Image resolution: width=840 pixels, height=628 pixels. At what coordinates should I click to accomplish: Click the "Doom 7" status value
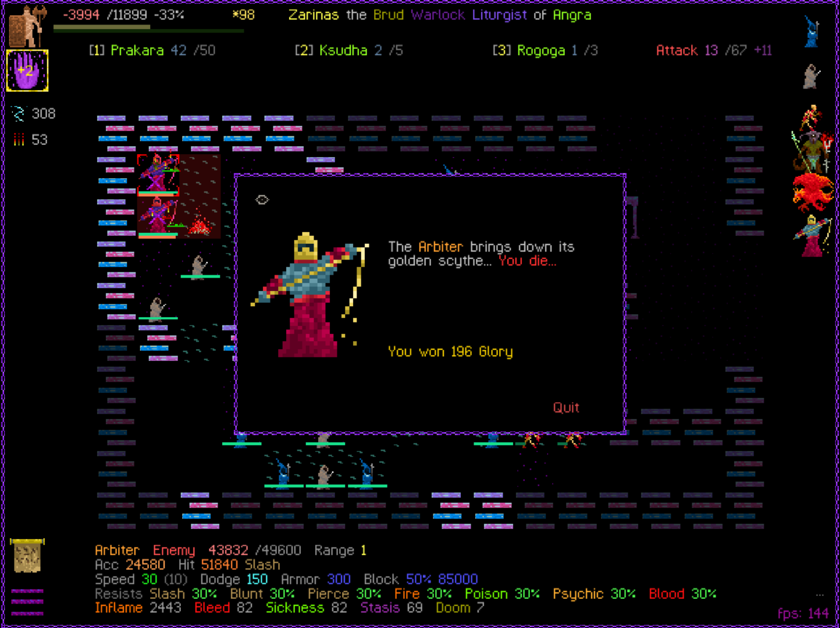pos(460,608)
